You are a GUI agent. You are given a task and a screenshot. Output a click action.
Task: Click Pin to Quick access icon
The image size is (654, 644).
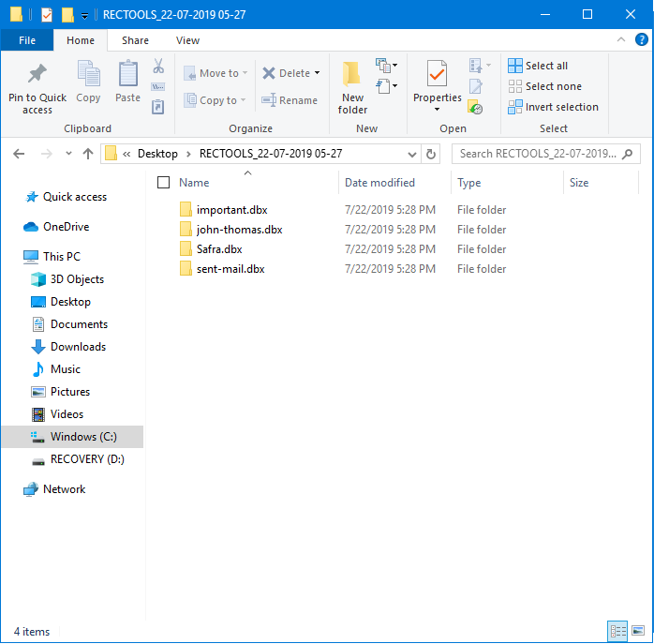point(37,73)
